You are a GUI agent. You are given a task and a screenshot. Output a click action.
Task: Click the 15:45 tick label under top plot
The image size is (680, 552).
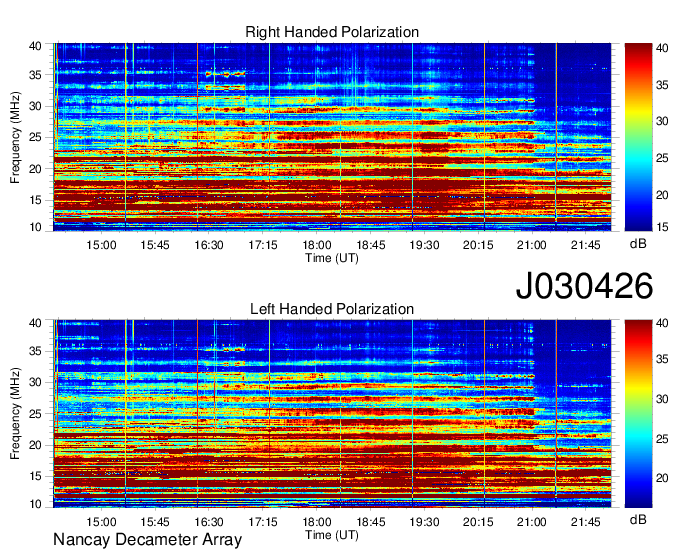point(155,245)
